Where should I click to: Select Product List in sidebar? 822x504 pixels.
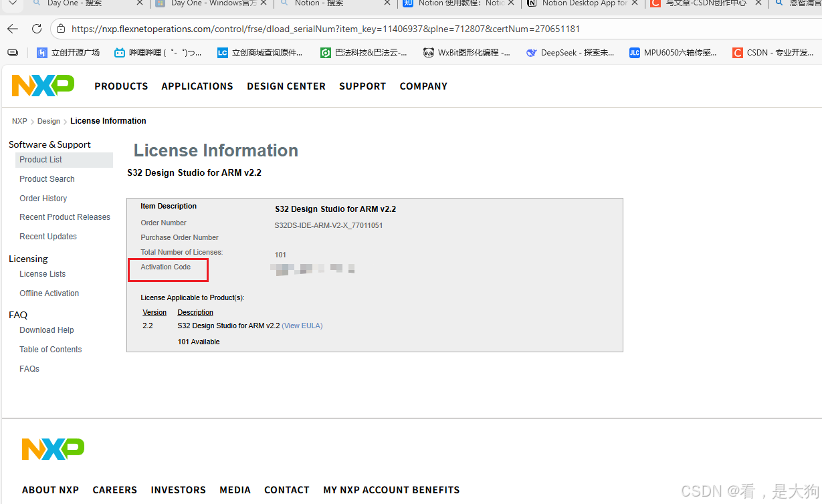tap(64, 160)
